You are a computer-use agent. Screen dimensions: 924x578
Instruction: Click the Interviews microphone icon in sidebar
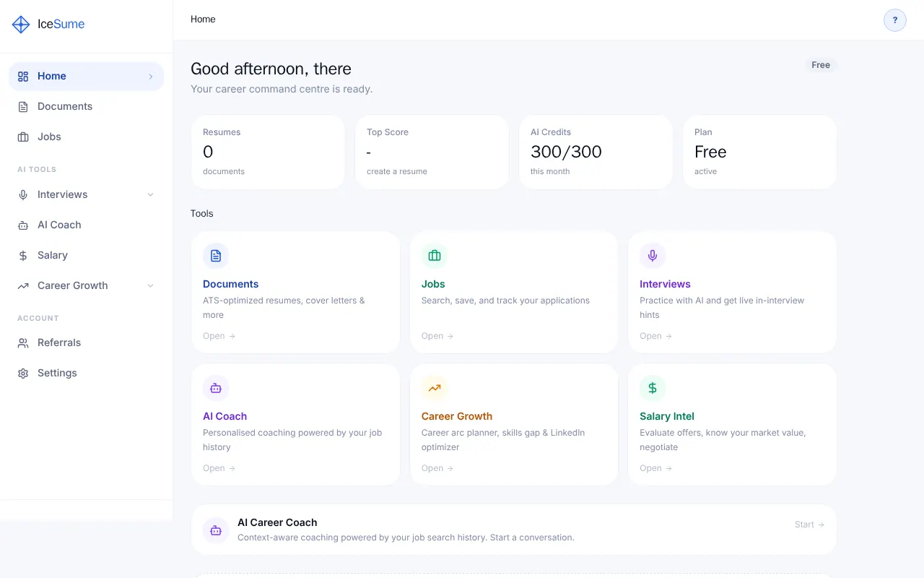click(23, 195)
